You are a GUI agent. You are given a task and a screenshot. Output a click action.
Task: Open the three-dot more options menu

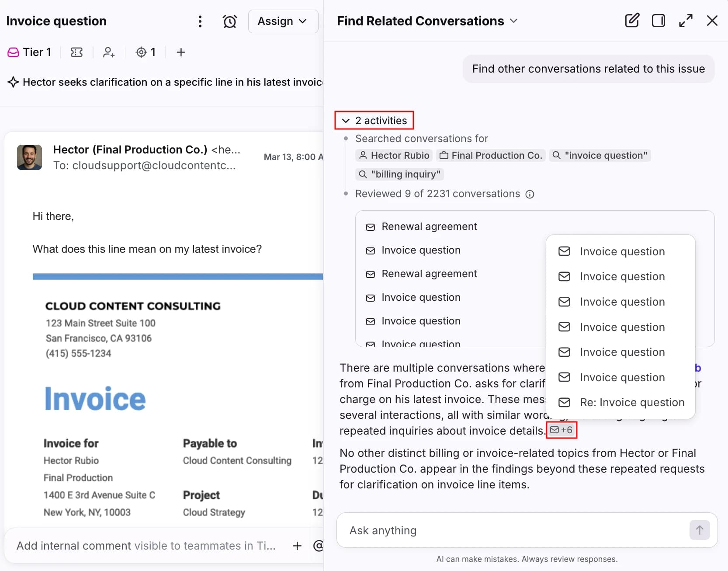pyautogui.click(x=200, y=21)
